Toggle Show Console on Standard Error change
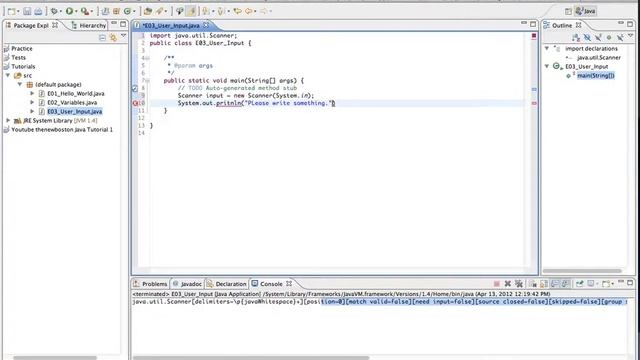 (x=566, y=284)
